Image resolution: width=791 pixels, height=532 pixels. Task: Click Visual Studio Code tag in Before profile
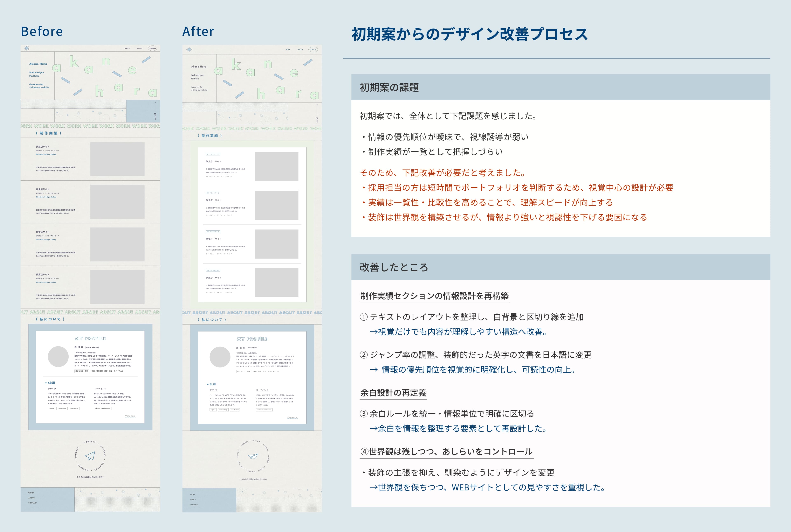103,408
